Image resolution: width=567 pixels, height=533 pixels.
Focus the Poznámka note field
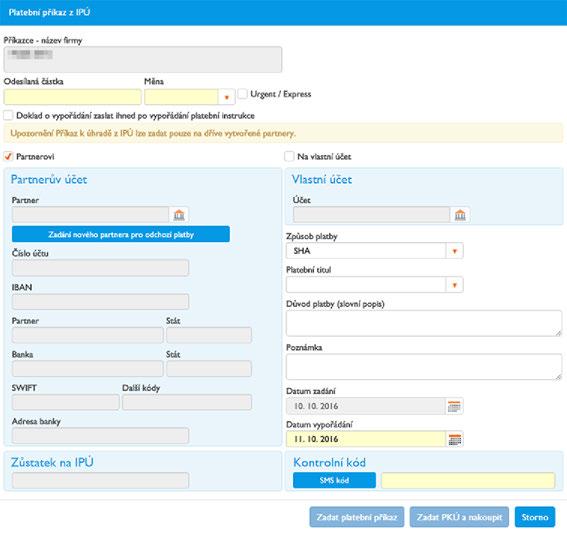pyautogui.click(x=424, y=367)
